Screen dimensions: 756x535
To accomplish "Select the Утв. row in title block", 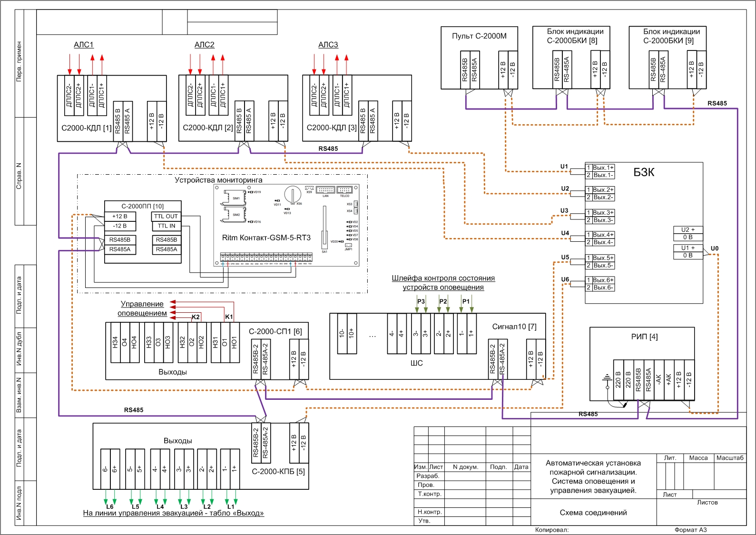I will click(472, 521).
